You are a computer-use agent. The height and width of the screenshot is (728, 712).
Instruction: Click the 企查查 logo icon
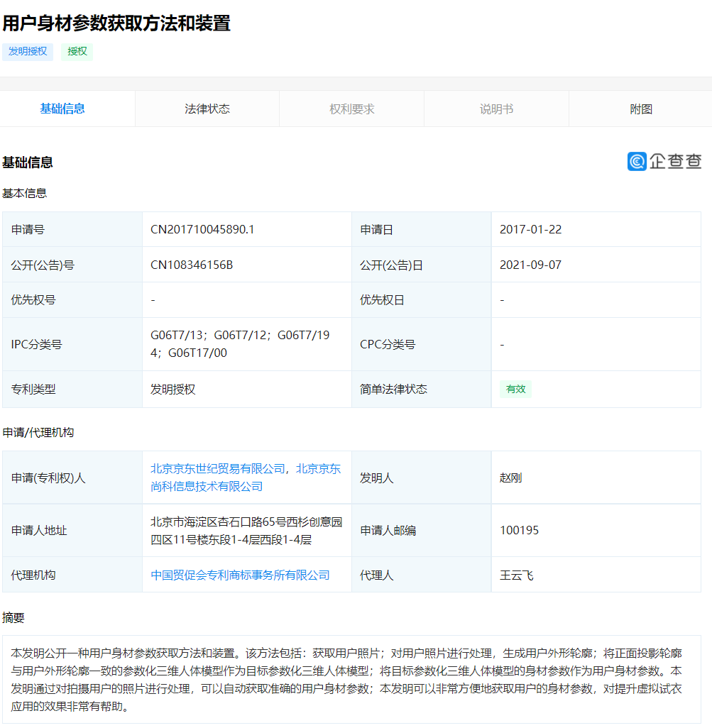pos(637,162)
